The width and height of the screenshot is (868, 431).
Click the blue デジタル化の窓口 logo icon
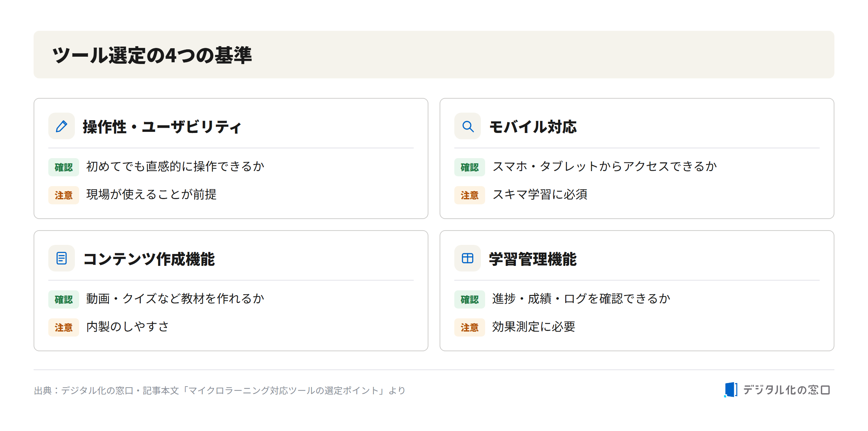tap(731, 390)
